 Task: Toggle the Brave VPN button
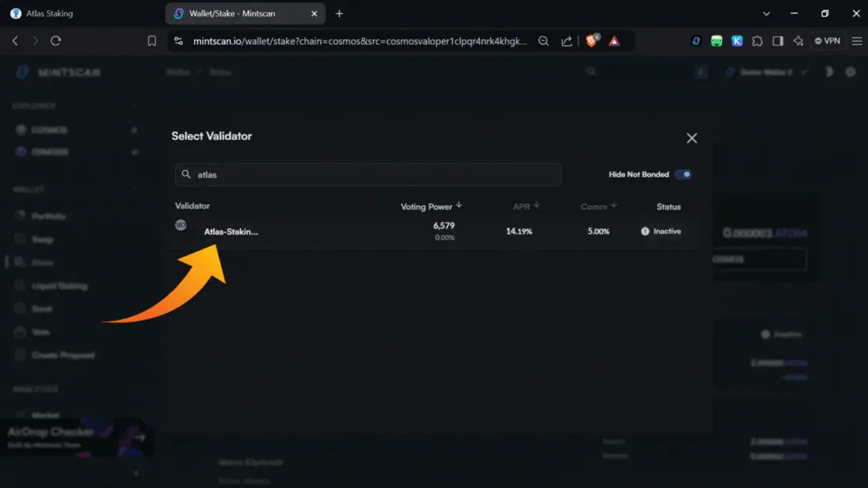click(x=827, y=41)
